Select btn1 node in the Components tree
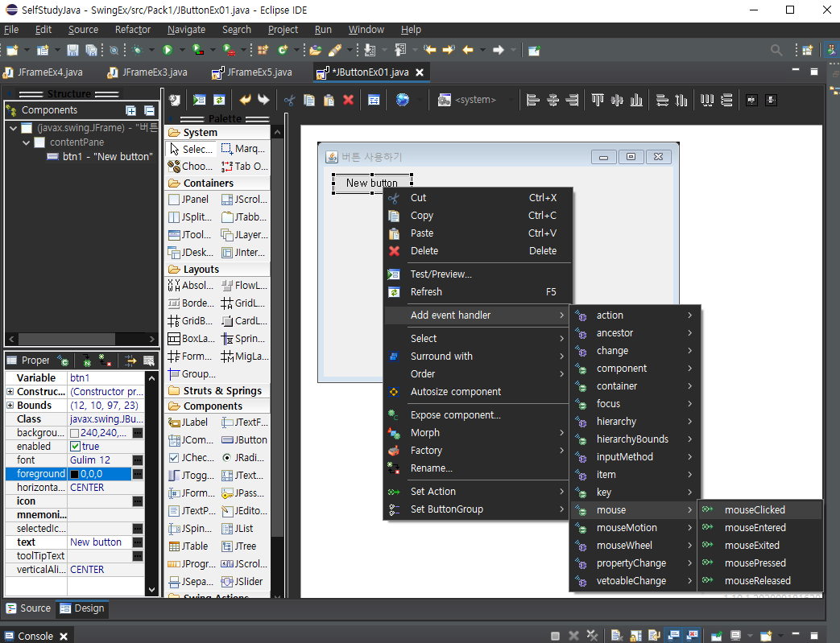The height and width of the screenshot is (643, 840). click(100, 156)
